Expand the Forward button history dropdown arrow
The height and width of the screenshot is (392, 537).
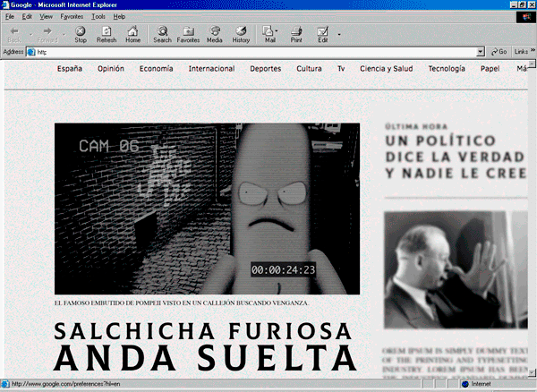pyautogui.click(x=64, y=35)
